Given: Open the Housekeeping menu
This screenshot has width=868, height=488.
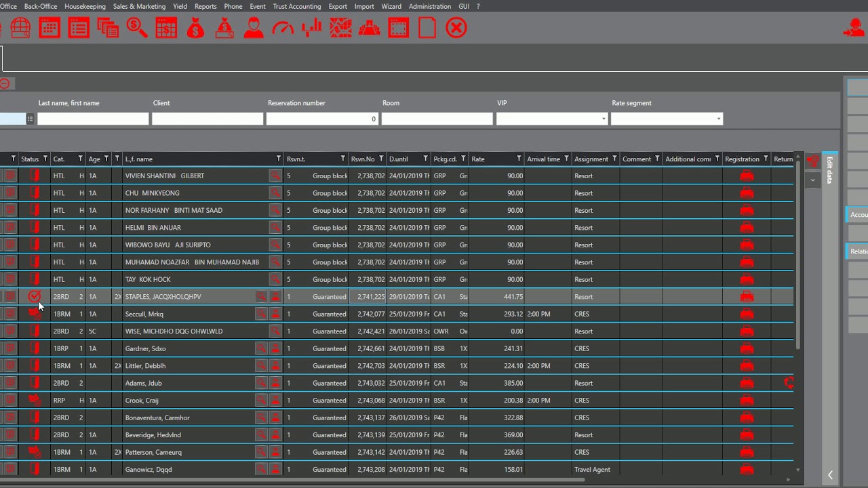Looking at the screenshot, I should (85, 6).
